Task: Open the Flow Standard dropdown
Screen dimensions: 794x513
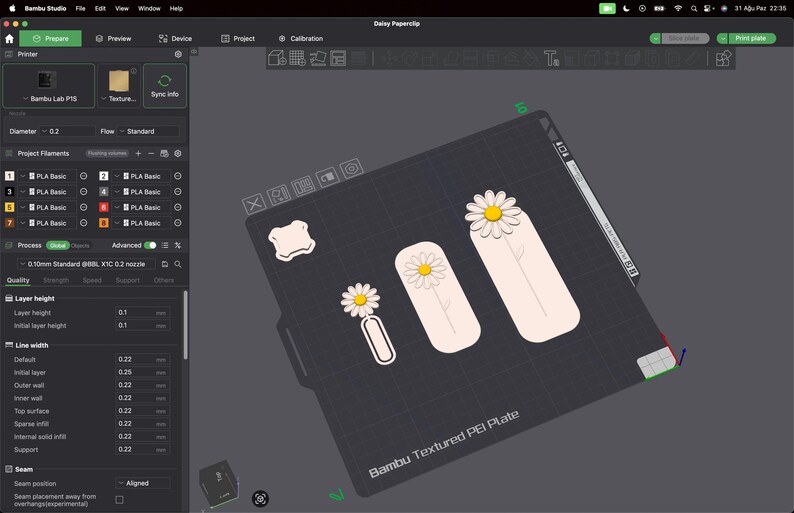Action: [x=148, y=131]
